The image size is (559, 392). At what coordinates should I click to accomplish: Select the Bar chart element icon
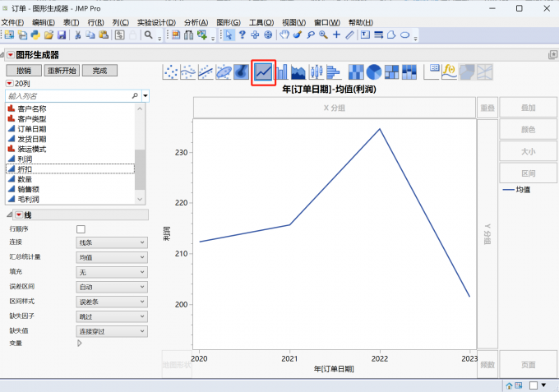(282, 72)
